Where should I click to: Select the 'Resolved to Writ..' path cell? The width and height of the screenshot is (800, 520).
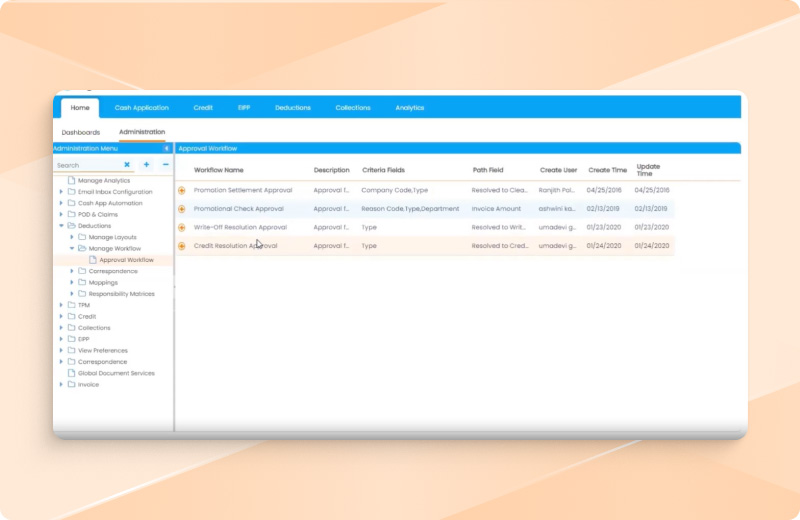[498, 228]
